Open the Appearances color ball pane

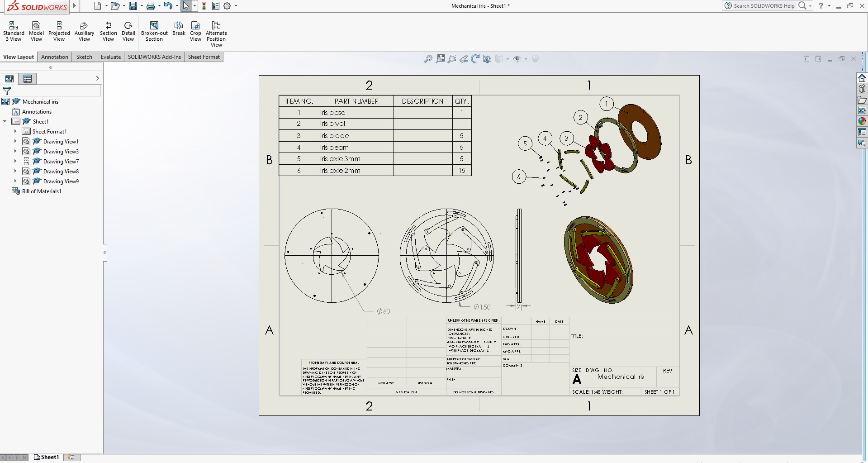pos(862,121)
